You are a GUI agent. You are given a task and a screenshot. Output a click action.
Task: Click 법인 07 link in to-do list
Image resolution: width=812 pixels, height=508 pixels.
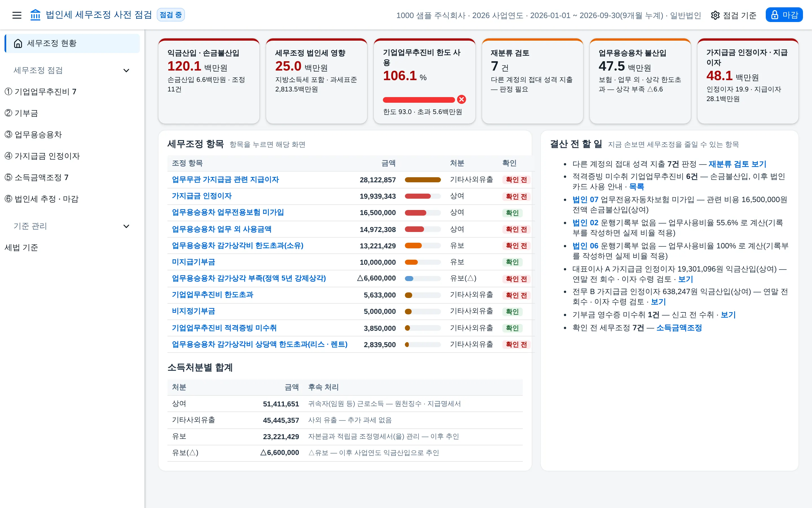pos(585,200)
